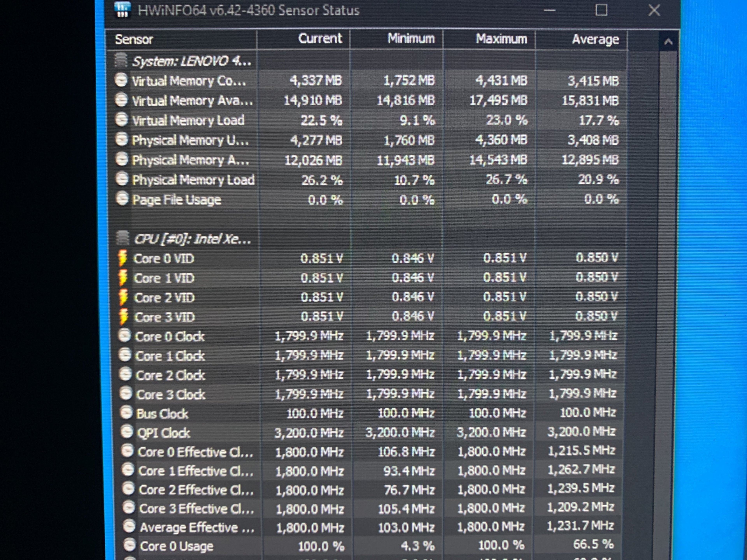Click the icon beside Core 0 Usage
747x560 pixels.
[x=129, y=545]
